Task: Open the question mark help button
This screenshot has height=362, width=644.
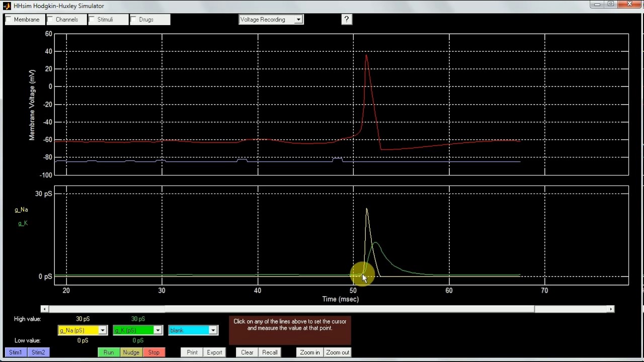Action: (x=347, y=19)
